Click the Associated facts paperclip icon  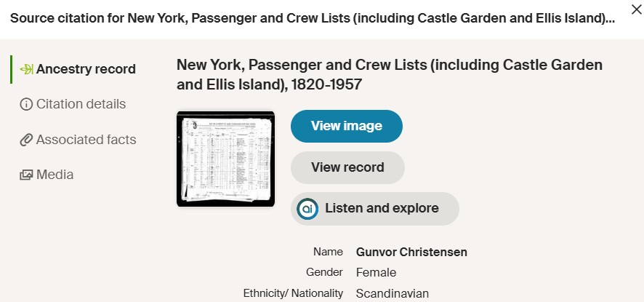point(26,140)
